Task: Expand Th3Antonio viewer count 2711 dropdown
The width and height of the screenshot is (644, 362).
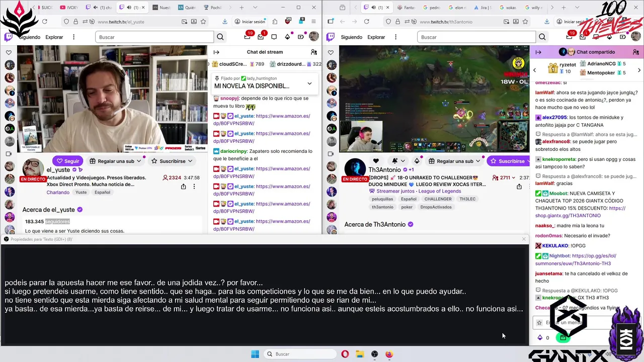Action: 505,177
